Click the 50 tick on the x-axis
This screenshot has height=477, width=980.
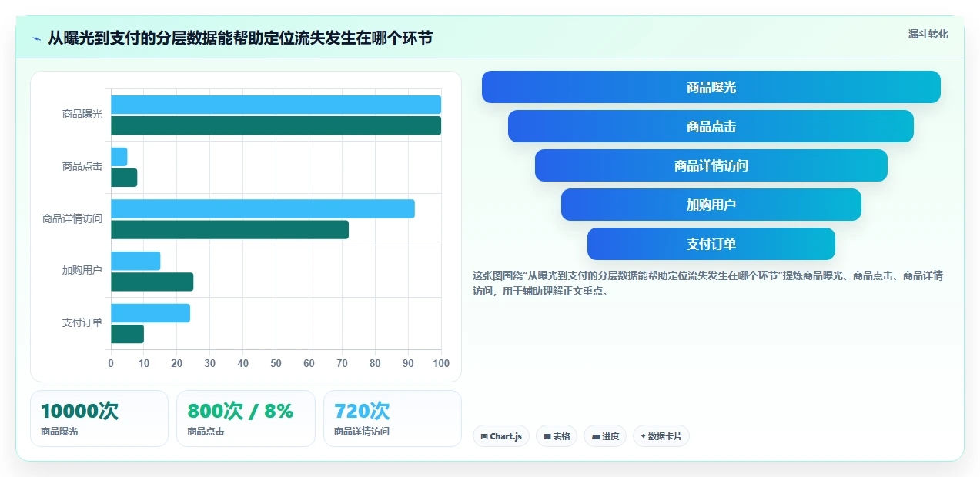[x=276, y=363]
